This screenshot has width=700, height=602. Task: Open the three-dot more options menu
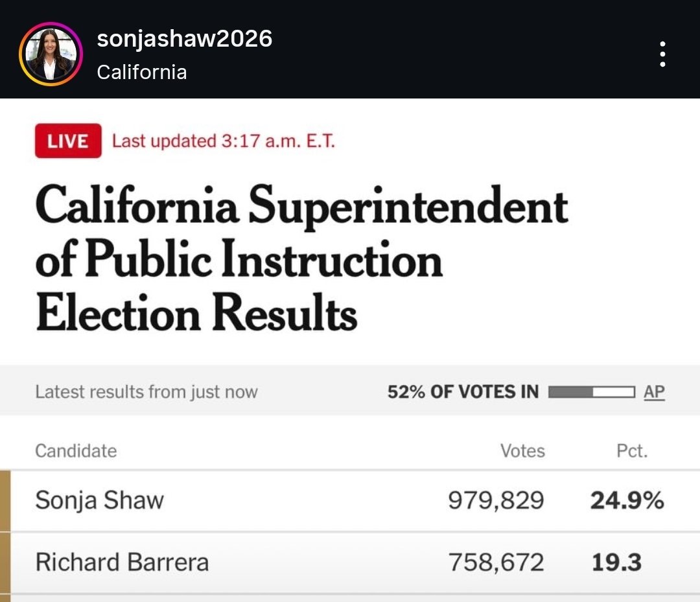(x=663, y=54)
